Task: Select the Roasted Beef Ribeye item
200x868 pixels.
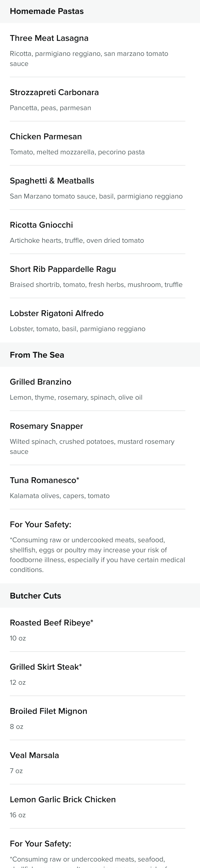Action: 97,629
